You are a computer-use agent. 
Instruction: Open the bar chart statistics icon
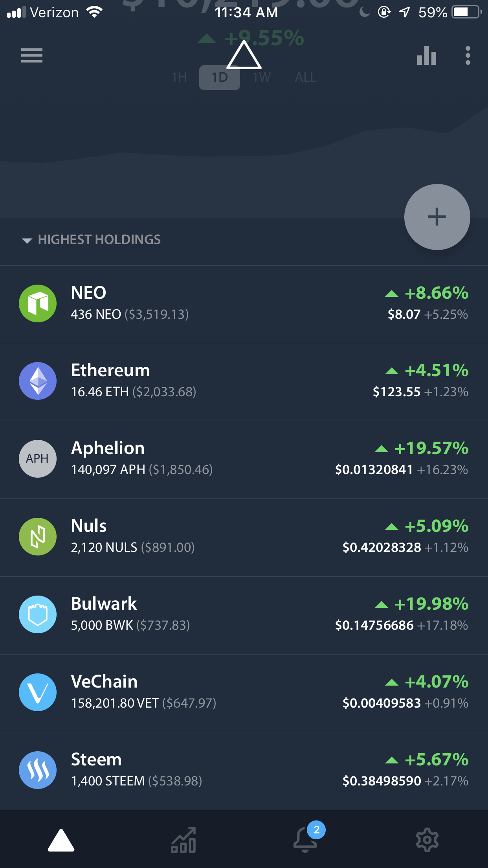(x=427, y=55)
